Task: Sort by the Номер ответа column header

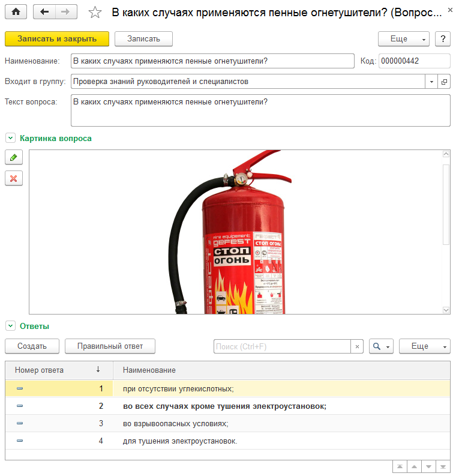Action: (59, 370)
